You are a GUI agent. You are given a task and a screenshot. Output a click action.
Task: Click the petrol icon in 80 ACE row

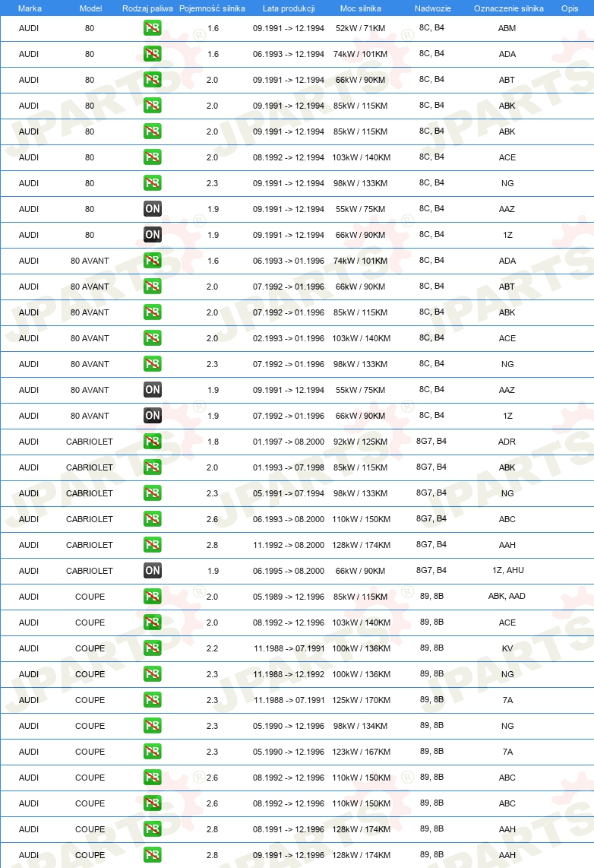coord(152,157)
